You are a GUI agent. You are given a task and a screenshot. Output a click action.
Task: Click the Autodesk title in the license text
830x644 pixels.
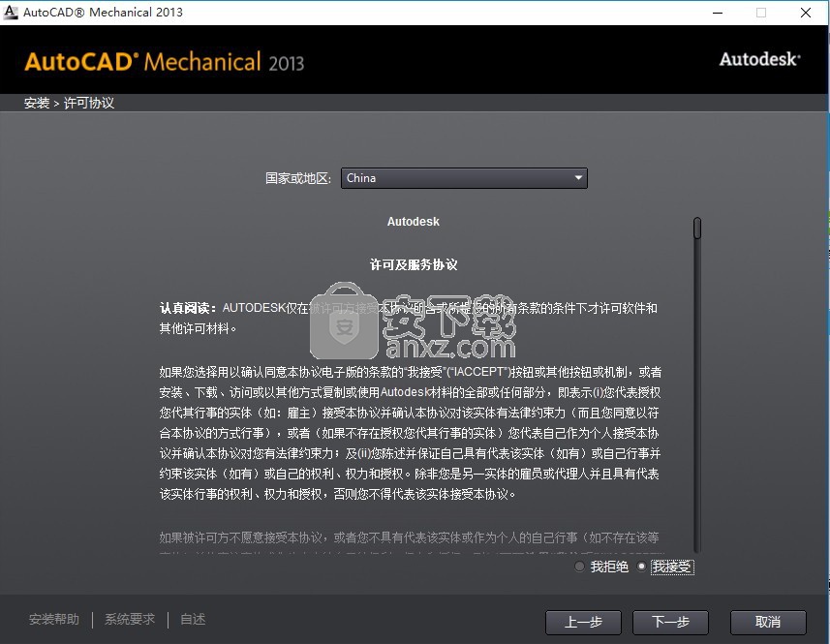coord(414,222)
